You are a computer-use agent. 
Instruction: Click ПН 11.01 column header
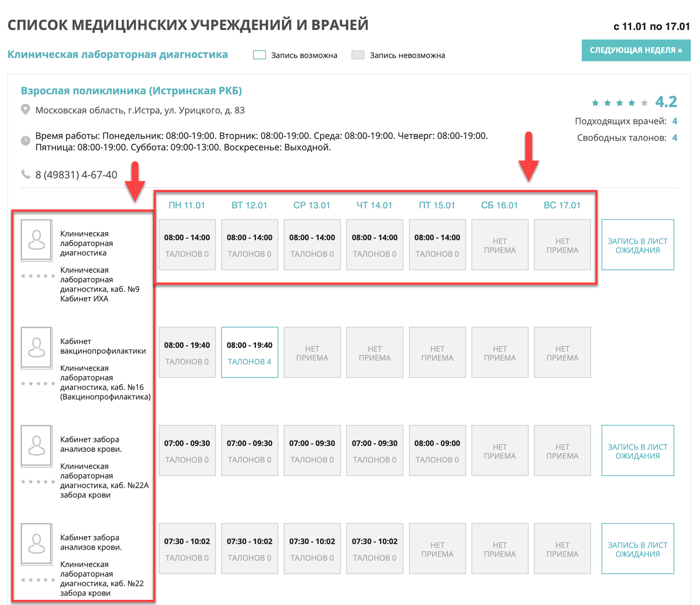click(x=187, y=205)
